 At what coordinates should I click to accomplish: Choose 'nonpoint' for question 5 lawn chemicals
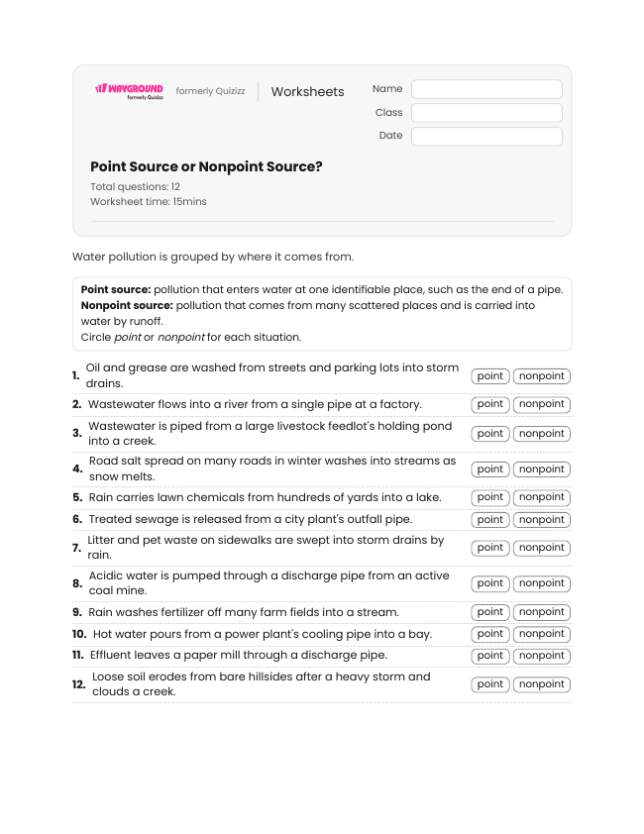click(541, 497)
